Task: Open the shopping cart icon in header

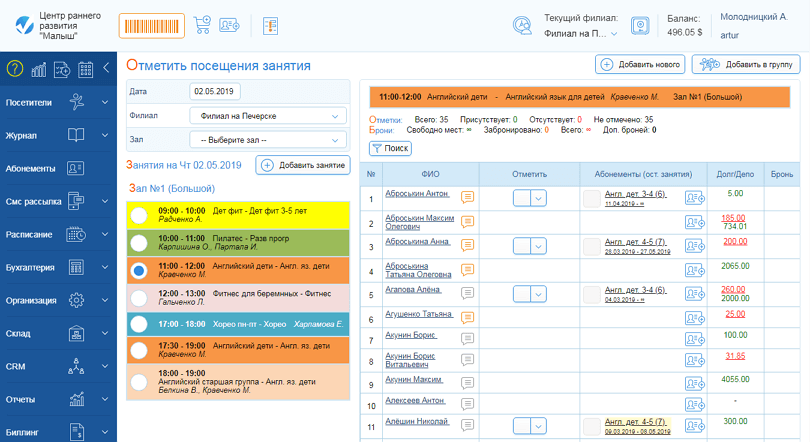Action: click(202, 26)
